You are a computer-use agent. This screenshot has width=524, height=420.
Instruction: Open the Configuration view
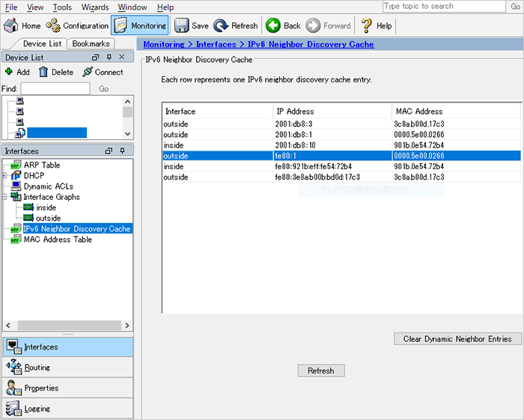[x=78, y=25]
